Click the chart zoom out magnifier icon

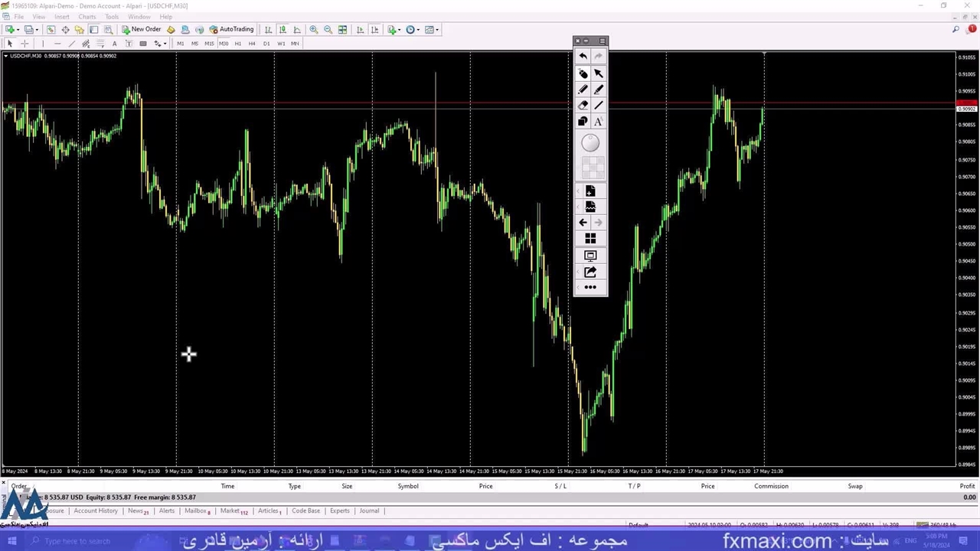point(328,30)
